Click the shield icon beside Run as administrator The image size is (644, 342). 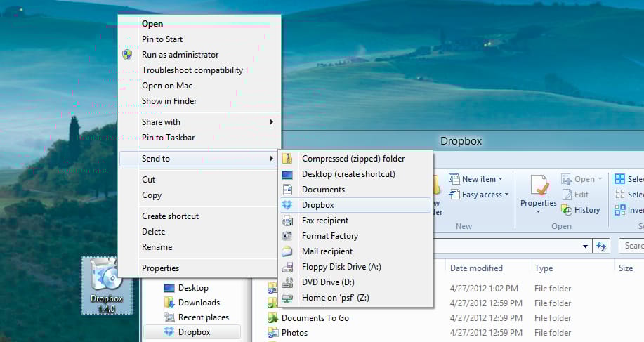pyautogui.click(x=127, y=55)
